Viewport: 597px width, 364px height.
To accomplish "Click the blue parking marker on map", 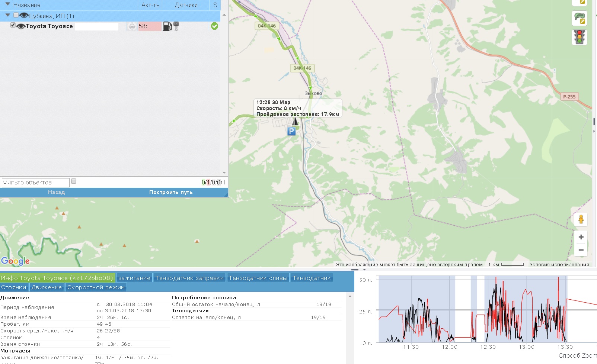I will point(291,131).
